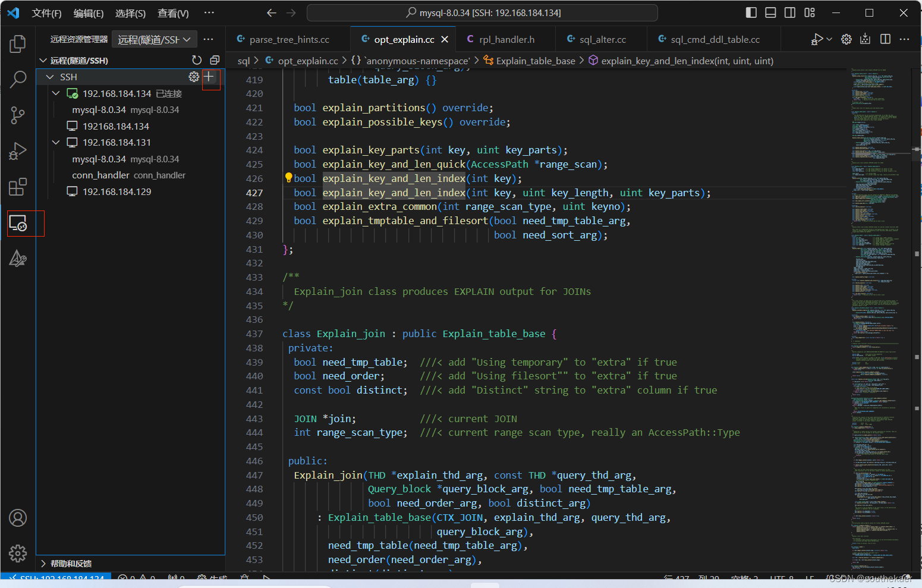Image resolution: width=922 pixels, height=588 pixels.
Task: Open the 文件(F) menu
Action: pyautogui.click(x=46, y=12)
